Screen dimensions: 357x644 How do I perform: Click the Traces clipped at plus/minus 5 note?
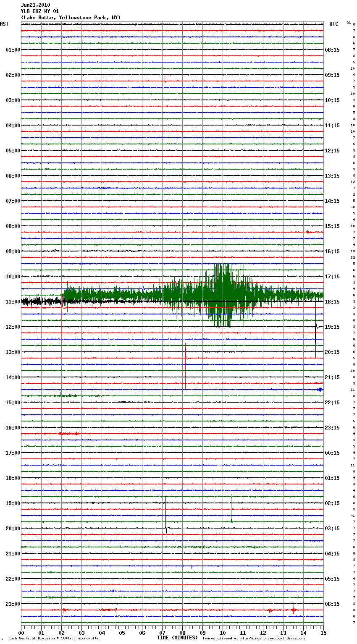(x=254, y=639)
